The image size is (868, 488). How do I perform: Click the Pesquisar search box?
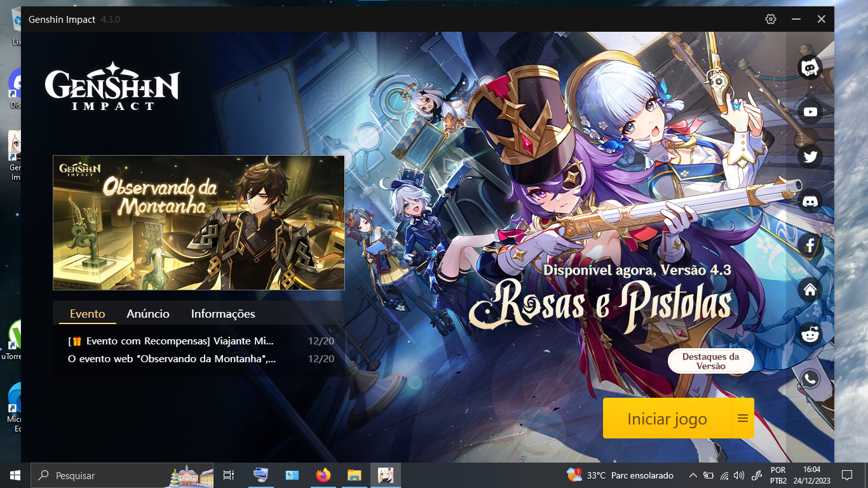pyautogui.click(x=123, y=475)
